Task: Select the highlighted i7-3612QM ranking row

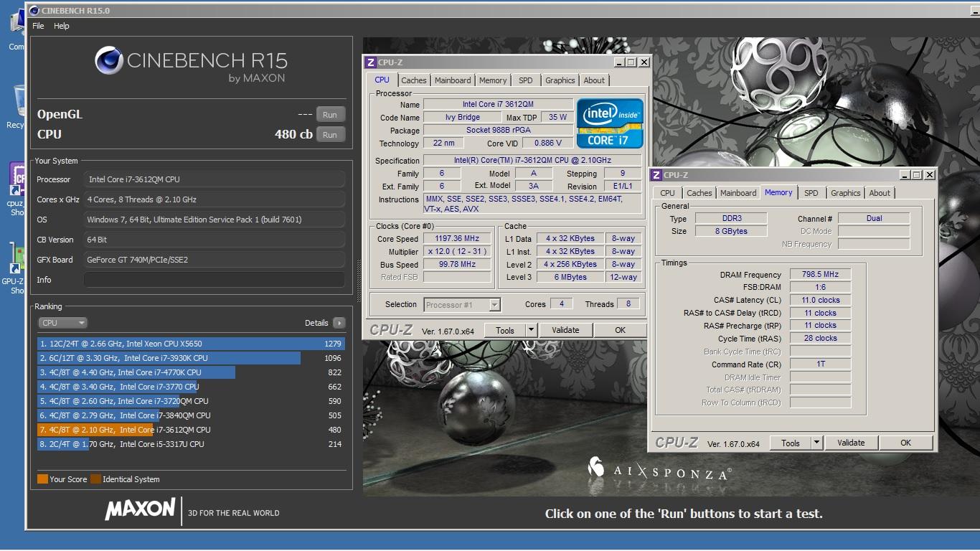Action: tap(191, 430)
